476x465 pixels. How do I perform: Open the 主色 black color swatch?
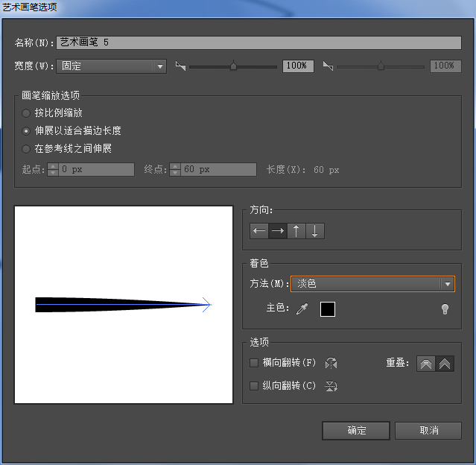(328, 309)
